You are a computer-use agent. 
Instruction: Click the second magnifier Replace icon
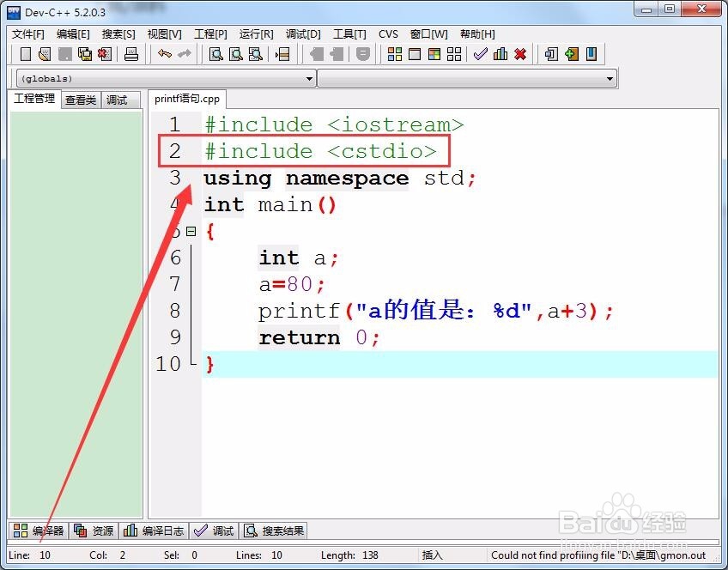(236, 54)
